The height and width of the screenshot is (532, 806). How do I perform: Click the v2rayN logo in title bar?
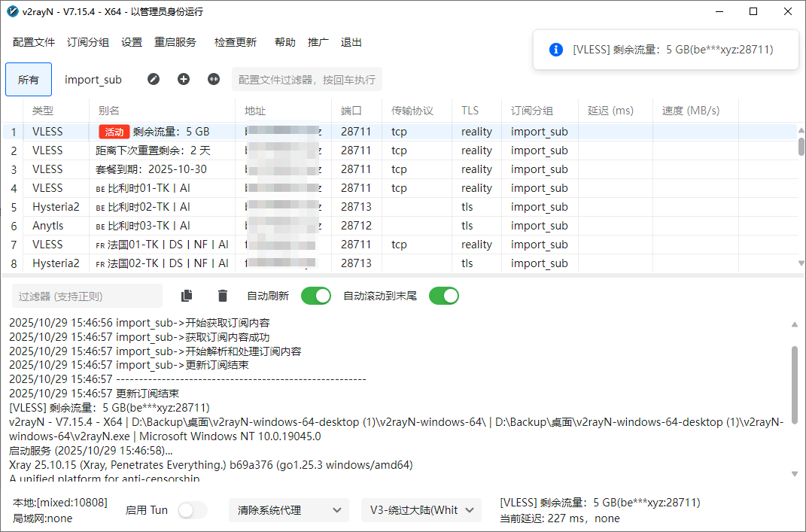(x=13, y=11)
